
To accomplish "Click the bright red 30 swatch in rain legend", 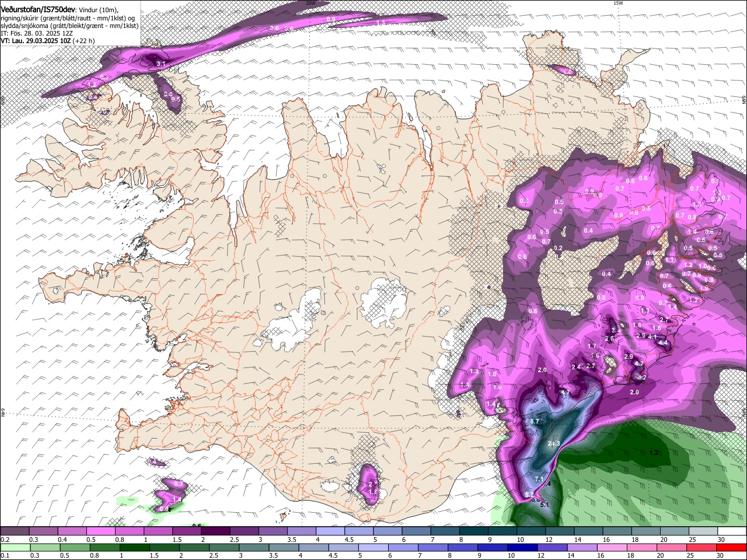I will [731, 548].
